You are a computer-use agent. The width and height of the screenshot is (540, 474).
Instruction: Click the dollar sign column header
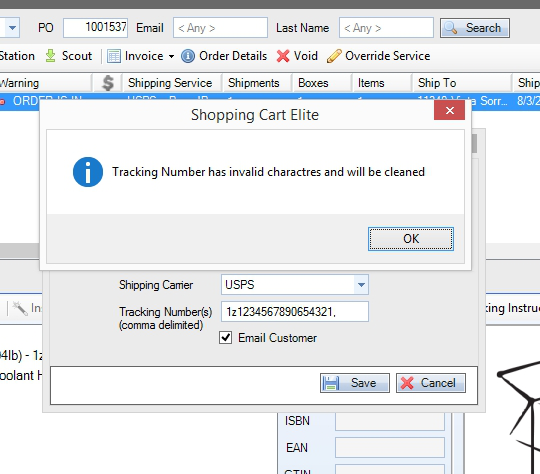[107, 83]
